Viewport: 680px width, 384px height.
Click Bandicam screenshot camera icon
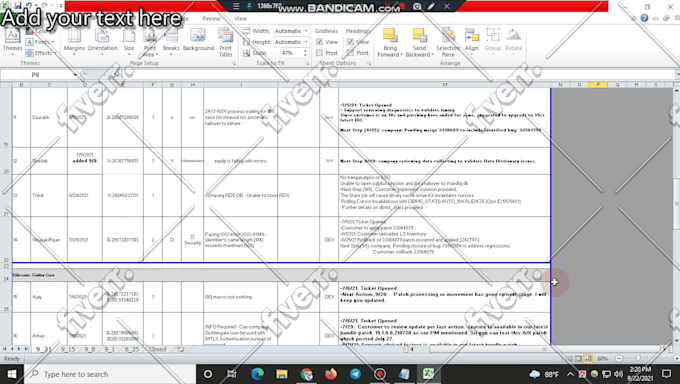click(x=417, y=6)
